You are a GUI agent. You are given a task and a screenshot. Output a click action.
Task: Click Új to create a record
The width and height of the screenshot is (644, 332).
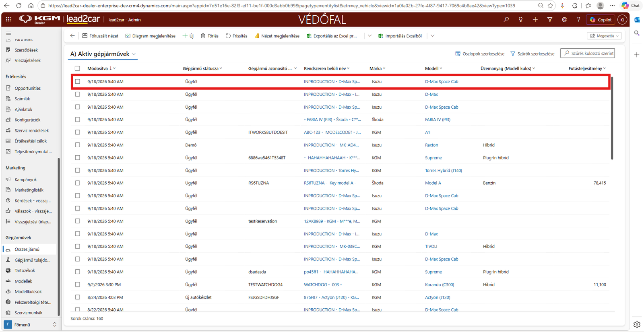pos(188,36)
